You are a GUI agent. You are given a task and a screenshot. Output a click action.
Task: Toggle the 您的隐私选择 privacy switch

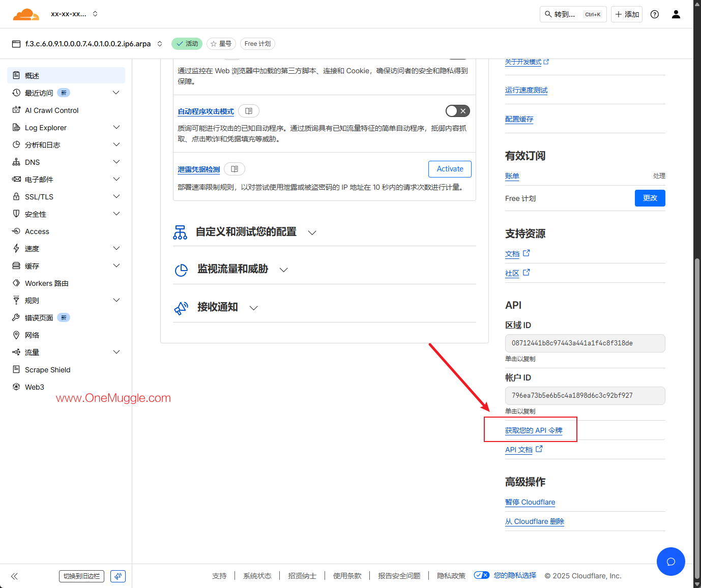pos(482,575)
